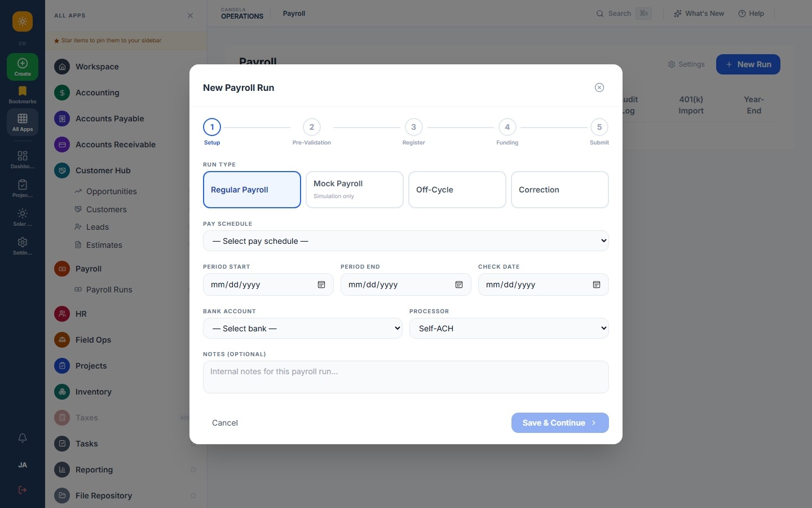Viewport: 812px width, 508px height.
Task: Select Correction run type
Action: click(560, 190)
